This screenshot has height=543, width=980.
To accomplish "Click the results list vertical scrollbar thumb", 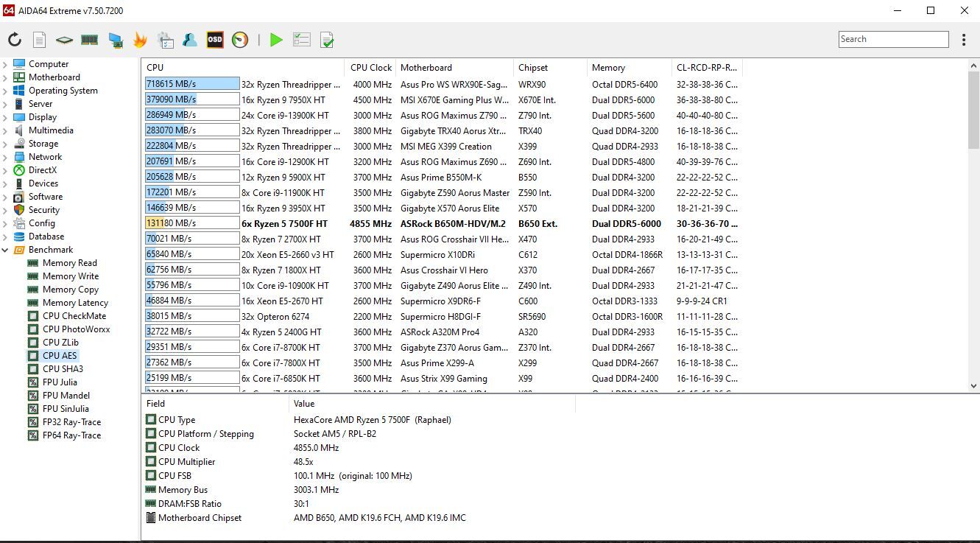I will click(x=973, y=111).
